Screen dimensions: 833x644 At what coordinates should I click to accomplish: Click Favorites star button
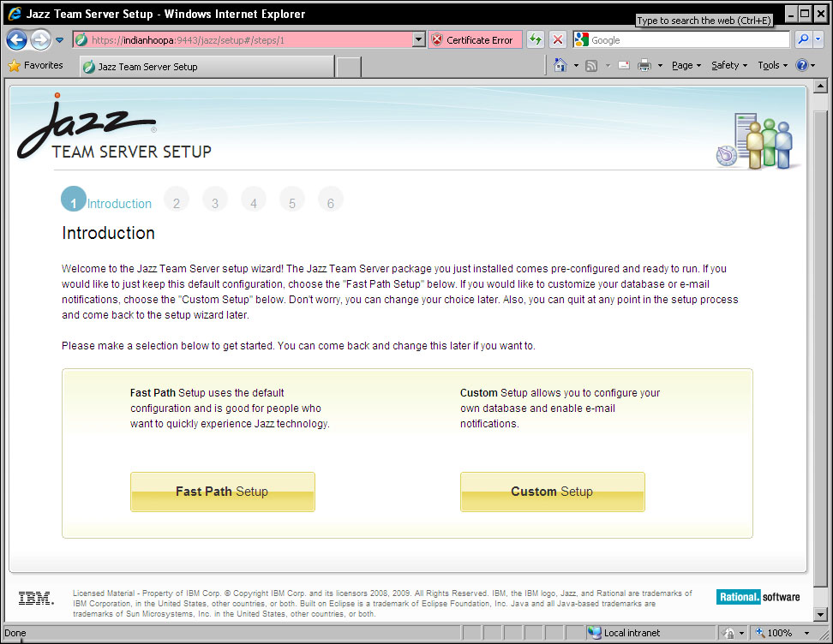(35, 65)
